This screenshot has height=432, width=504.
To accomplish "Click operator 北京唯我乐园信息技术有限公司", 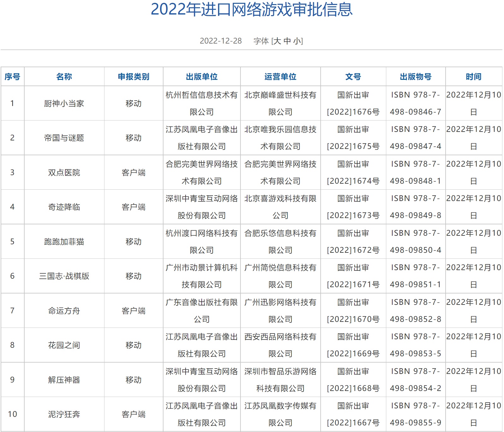I will tap(281, 138).
